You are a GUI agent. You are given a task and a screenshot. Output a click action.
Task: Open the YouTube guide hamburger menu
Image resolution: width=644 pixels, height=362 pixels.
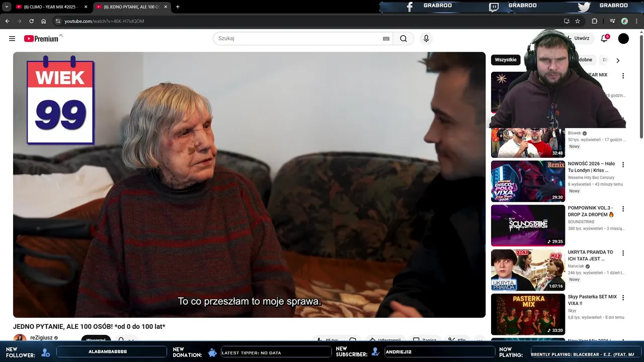coord(12,39)
